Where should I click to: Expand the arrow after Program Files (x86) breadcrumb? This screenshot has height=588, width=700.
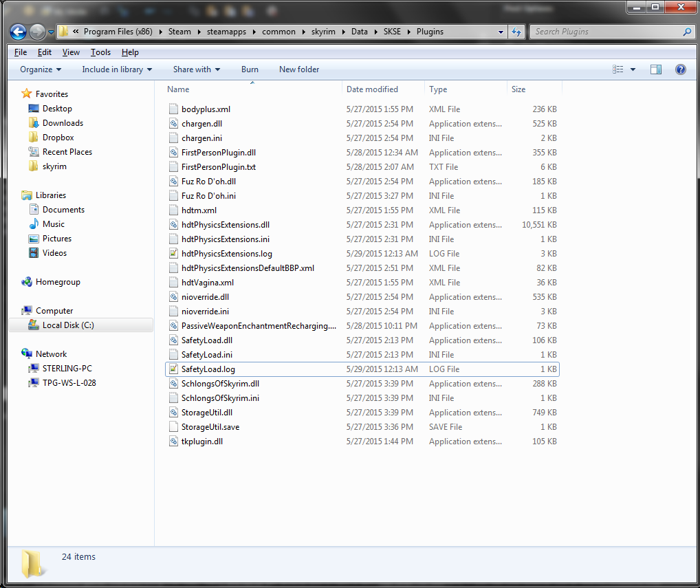pos(160,32)
